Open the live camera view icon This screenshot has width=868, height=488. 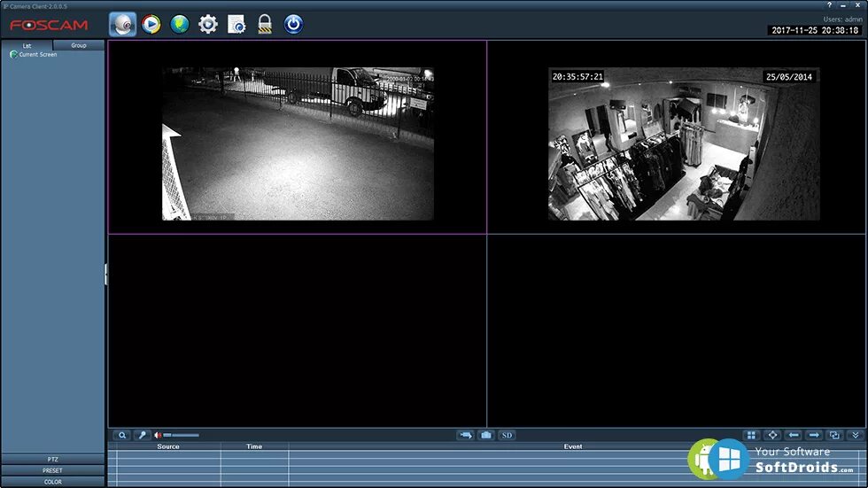tap(122, 24)
